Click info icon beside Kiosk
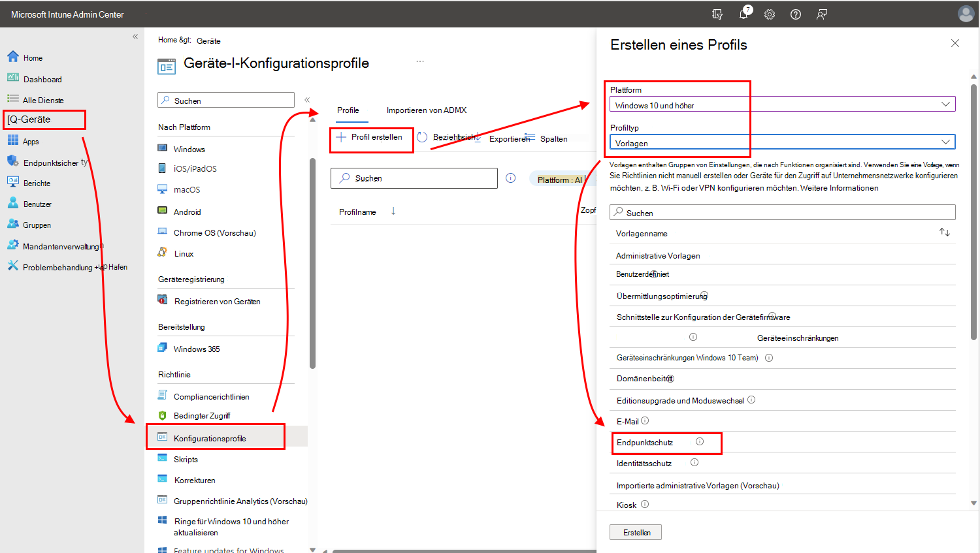The image size is (980, 553). click(645, 504)
